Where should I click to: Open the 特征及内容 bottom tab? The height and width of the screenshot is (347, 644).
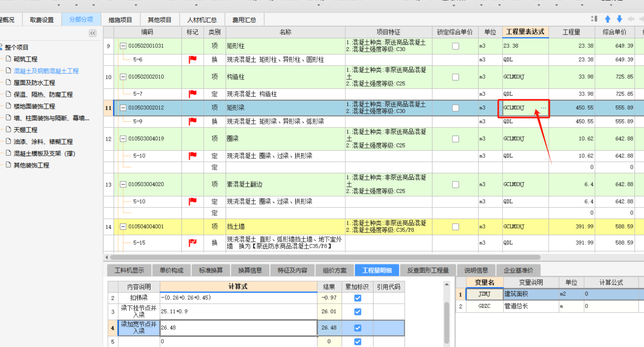[293, 270]
